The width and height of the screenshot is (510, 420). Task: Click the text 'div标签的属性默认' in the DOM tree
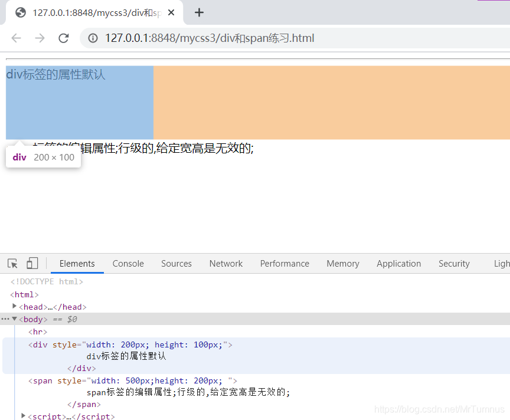pos(126,356)
